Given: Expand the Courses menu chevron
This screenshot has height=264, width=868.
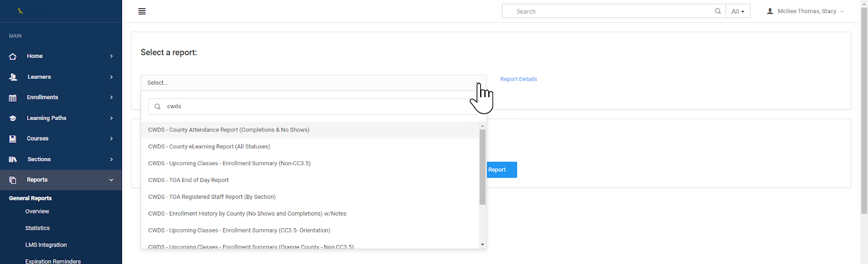Looking at the screenshot, I should pos(111,139).
